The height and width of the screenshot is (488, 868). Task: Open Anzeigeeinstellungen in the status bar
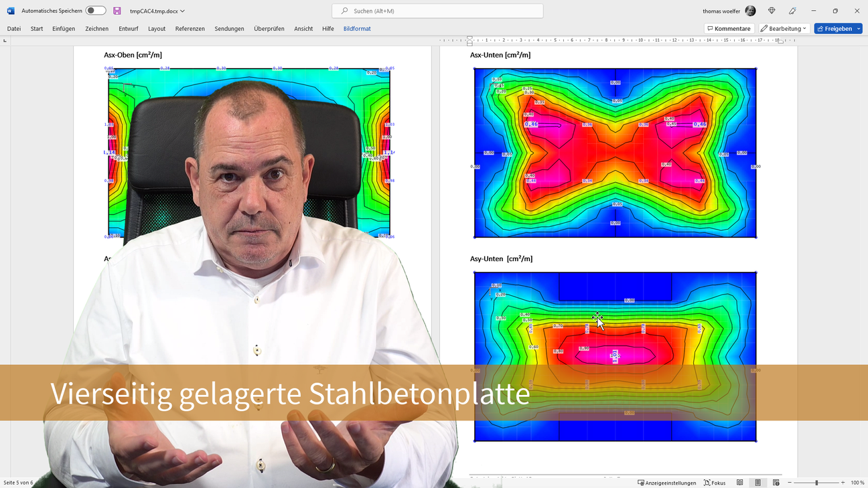(666, 483)
